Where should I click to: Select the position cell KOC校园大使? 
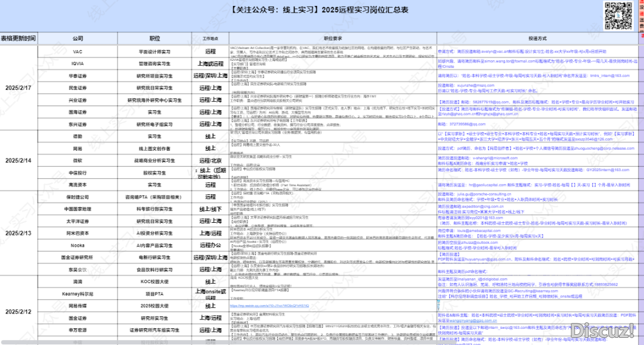154,281
